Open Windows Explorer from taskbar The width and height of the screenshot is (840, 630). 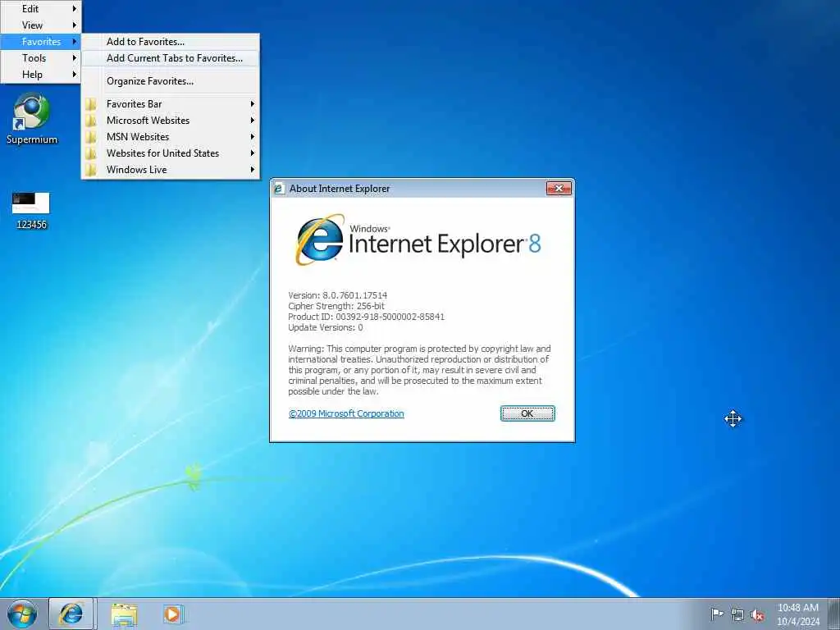point(125,614)
